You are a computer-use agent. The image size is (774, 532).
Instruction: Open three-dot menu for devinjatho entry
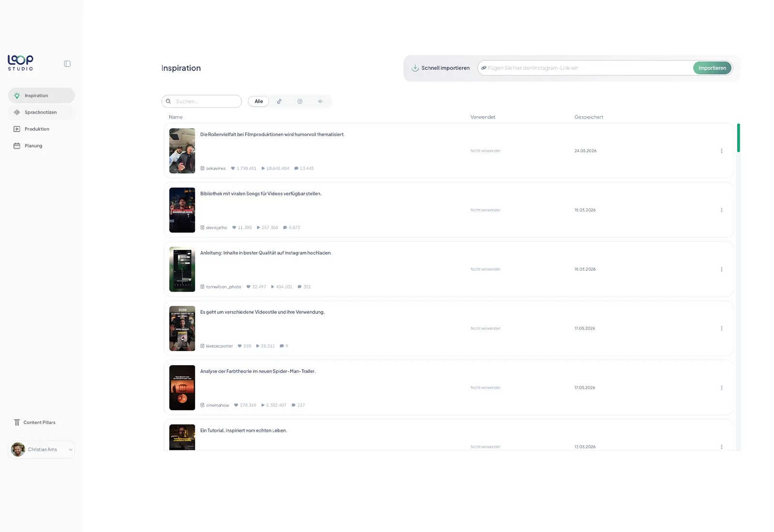coord(721,210)
